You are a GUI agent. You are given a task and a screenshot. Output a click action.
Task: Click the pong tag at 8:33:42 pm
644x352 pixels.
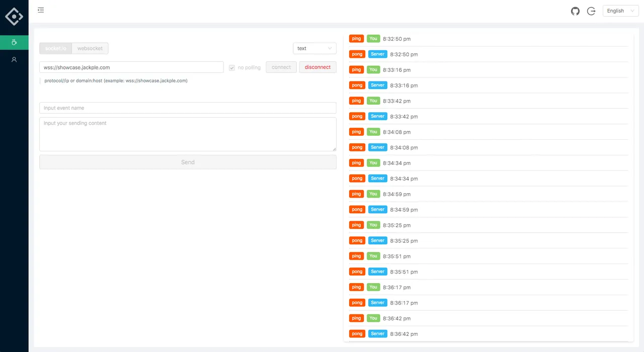(357, 116)
